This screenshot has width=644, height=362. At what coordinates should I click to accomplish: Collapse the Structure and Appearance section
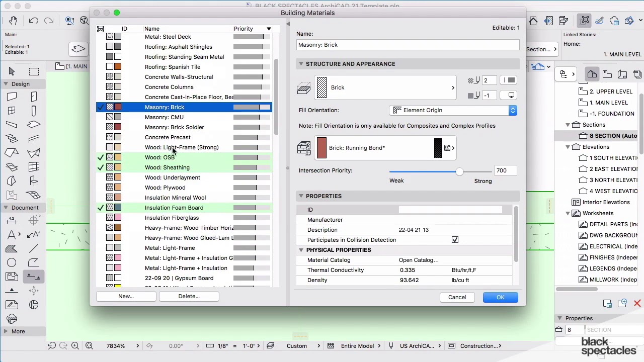click(x=301, y=64)
